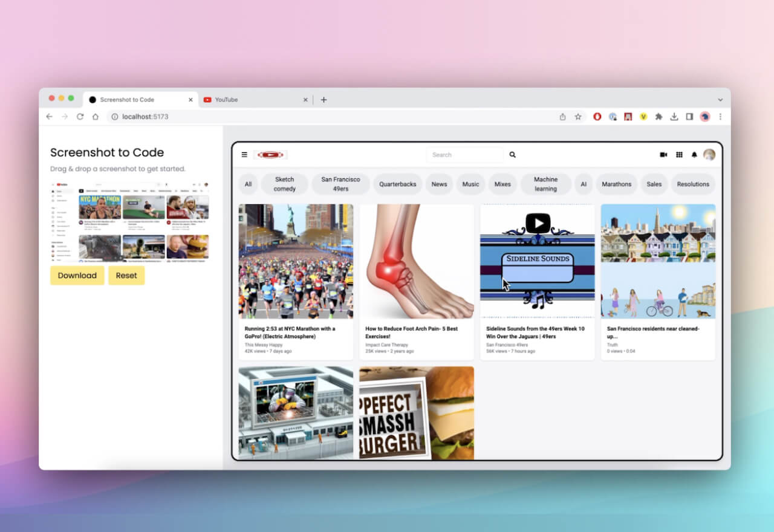The width and height of the screenshot is (774, 532).
Task: Toggle the browser side panel icon
Action: pos(689,117)
